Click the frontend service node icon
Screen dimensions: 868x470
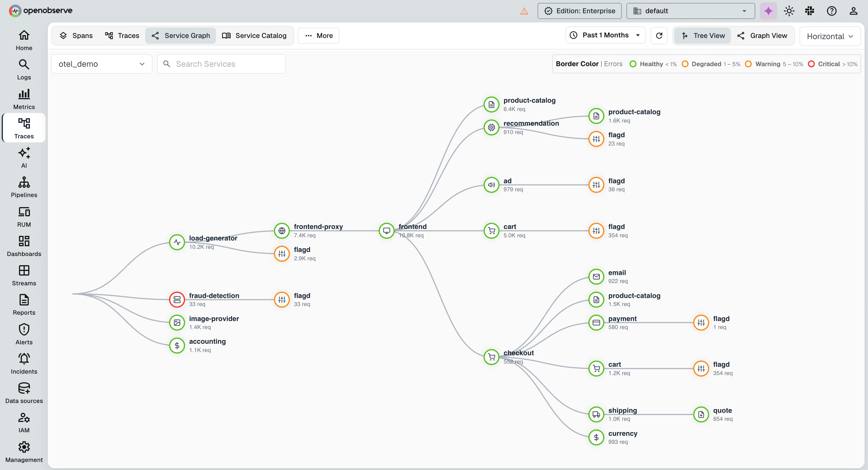[387, 231]
